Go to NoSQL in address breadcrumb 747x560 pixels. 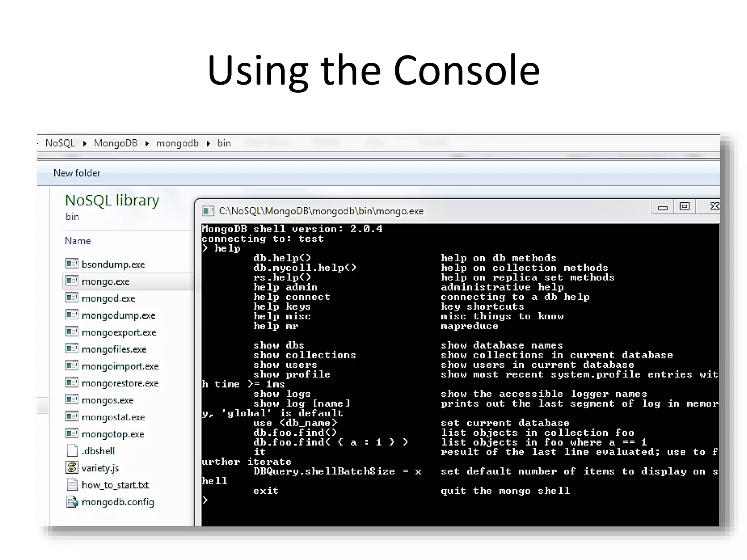(60, 143)
